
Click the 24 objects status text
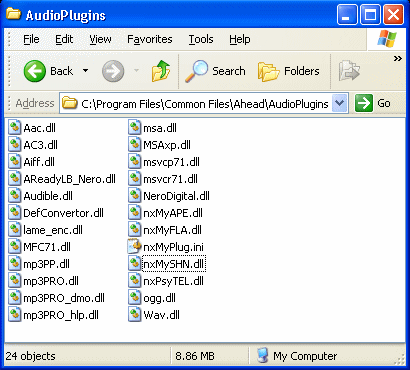click(31, 356)
